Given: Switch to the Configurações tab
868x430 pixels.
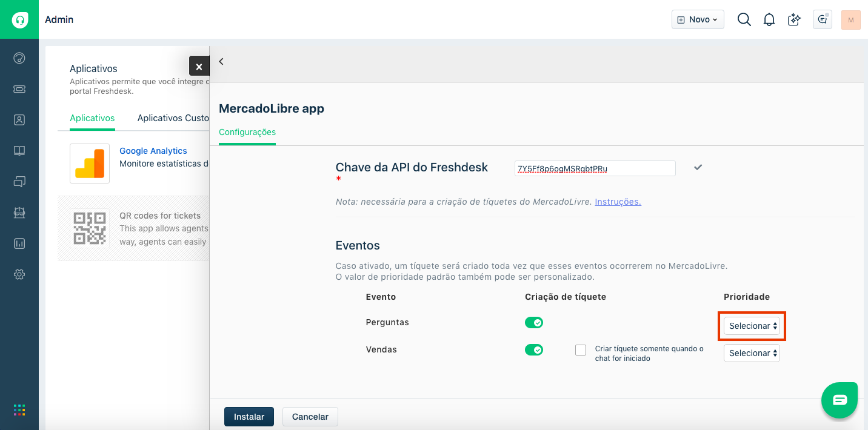Looking at the screenshot, I should tap(247, 132).
